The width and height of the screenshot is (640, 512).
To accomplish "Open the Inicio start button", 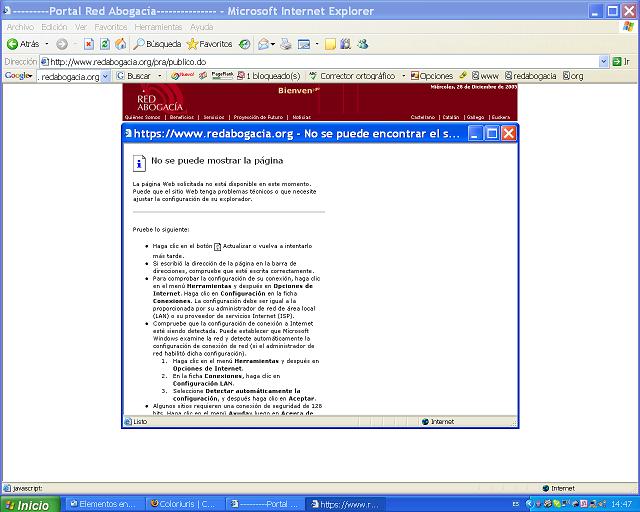I will coord(30,504).
